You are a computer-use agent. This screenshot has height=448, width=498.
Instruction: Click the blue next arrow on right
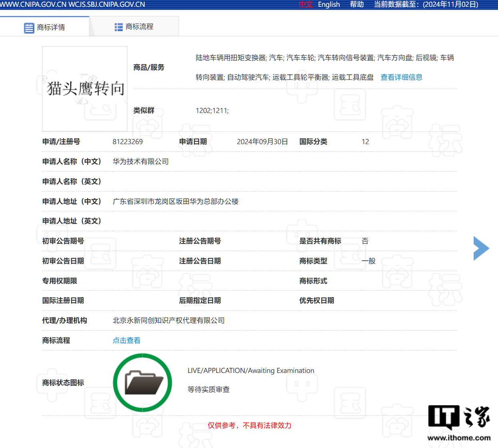[x=481, y=248]
